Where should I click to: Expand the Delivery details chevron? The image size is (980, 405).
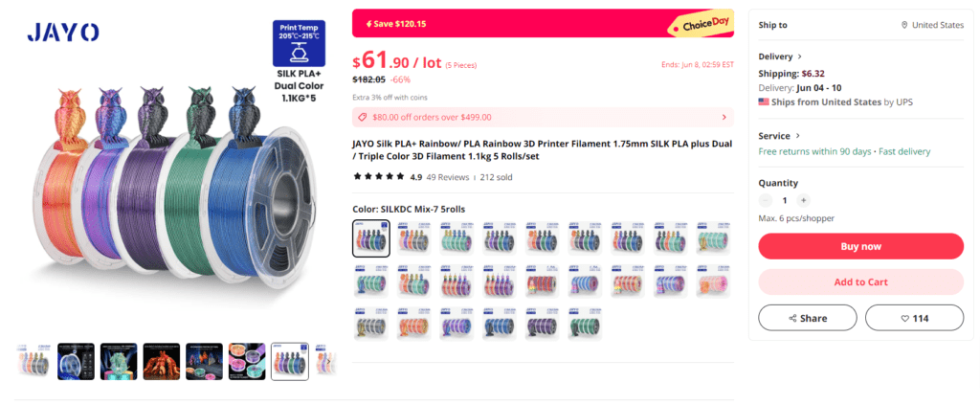click(x=800, y=56)
